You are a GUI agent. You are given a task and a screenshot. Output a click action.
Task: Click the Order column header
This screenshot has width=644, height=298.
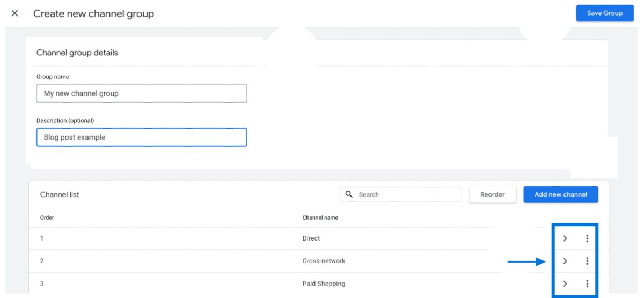click(47, 217)
